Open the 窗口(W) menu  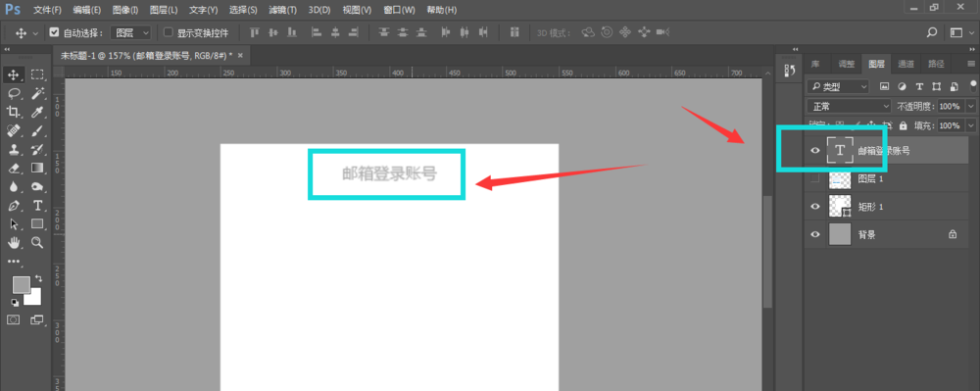tap(399, 10)
